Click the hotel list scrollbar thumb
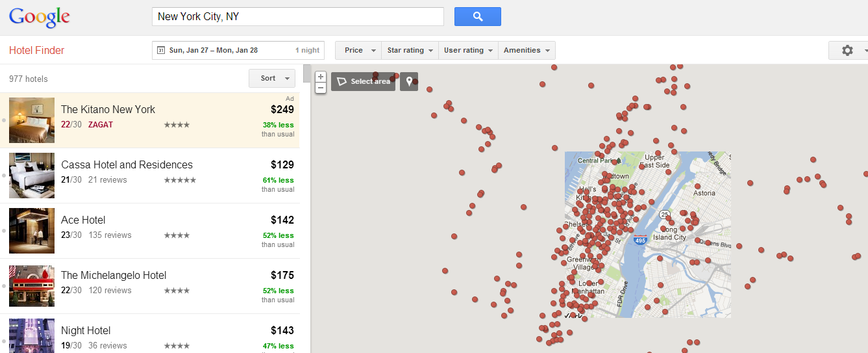Image resolution: width=868 pixels, height=353 pixels. (x=307, y=74)
